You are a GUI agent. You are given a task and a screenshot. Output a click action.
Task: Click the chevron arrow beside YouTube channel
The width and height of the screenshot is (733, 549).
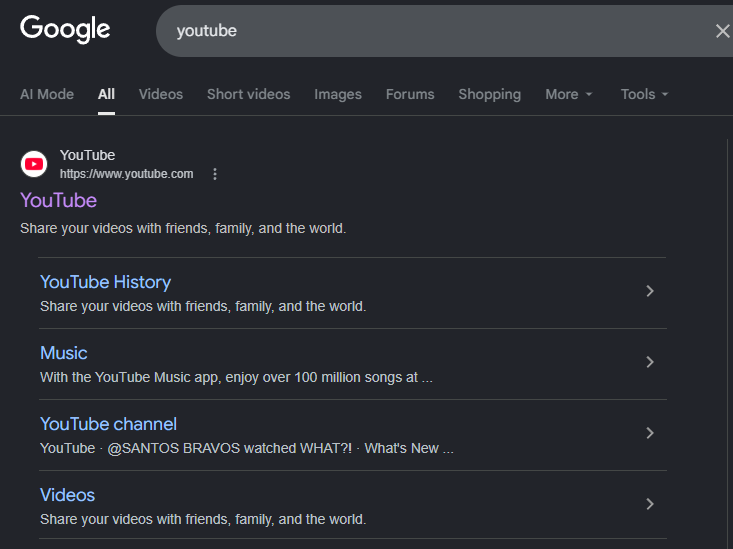(x=649, y=433)
